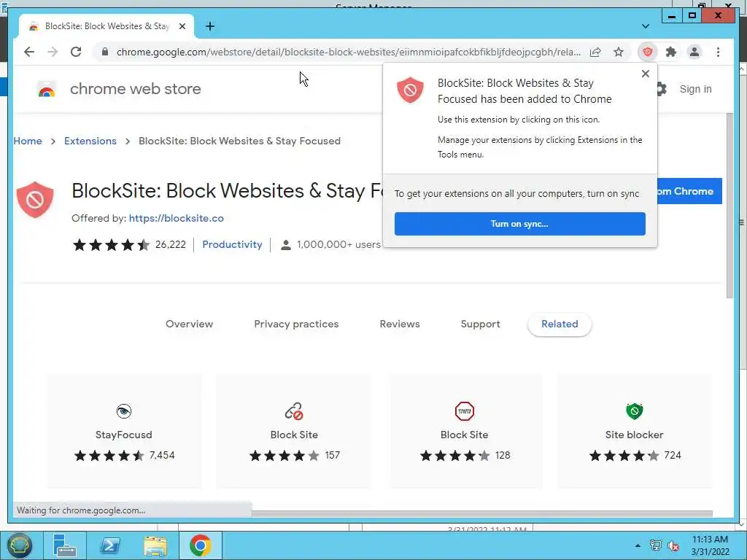Click the forward navigation arrow
747x560 pixels.
(x=53, y=52)
